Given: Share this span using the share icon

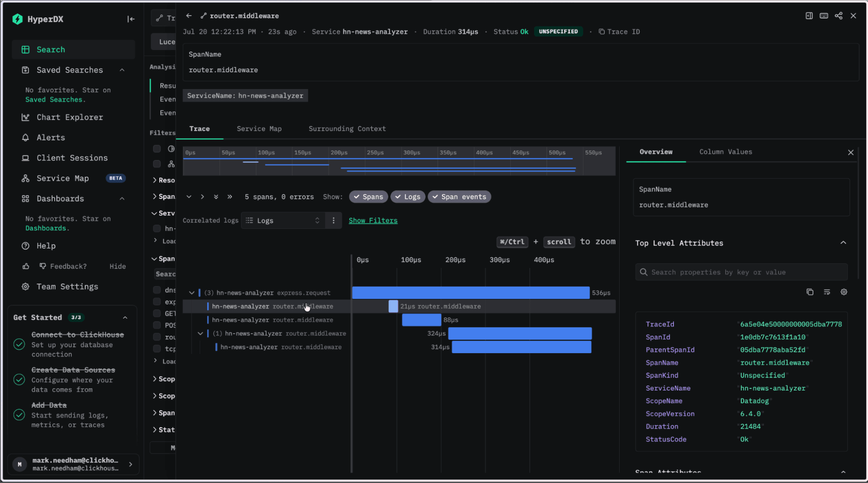Looking at the screenshot, I should 838,16.
